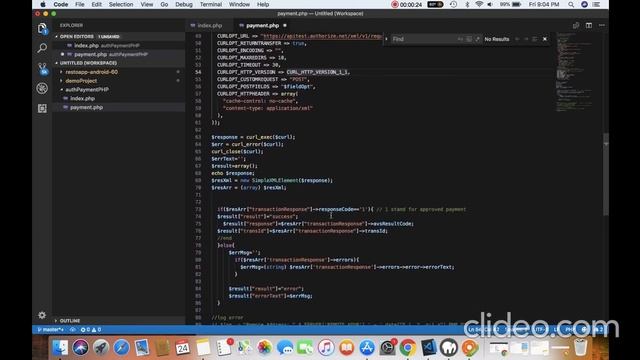Open the Search view in activity bar
Viewport: 640px width, 360px height.
click(x=42, y=48)
